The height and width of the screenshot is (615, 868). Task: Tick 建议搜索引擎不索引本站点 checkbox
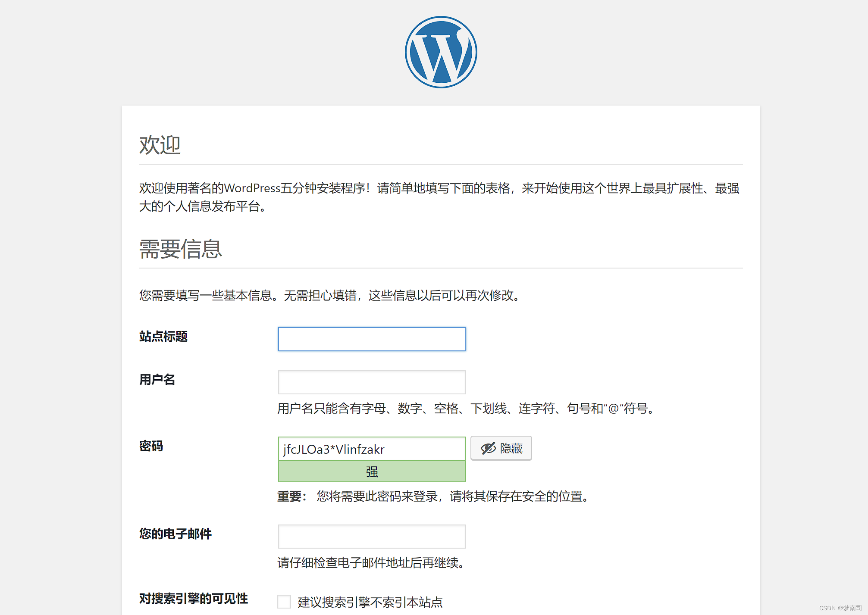[284, 602]
